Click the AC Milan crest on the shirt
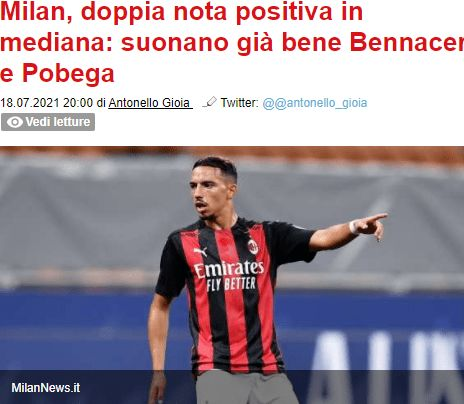Viewport: 464px width, 404px height. 253,247
